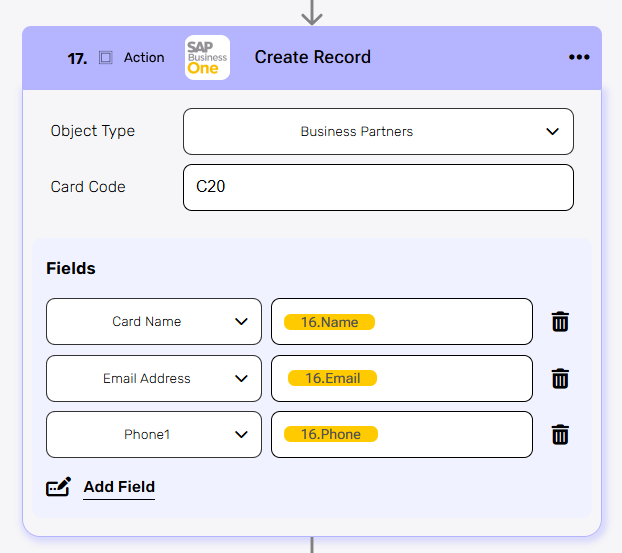Click the Create Record step title
Viewport: 622px width, 553px height.
[x=312, y=57]
